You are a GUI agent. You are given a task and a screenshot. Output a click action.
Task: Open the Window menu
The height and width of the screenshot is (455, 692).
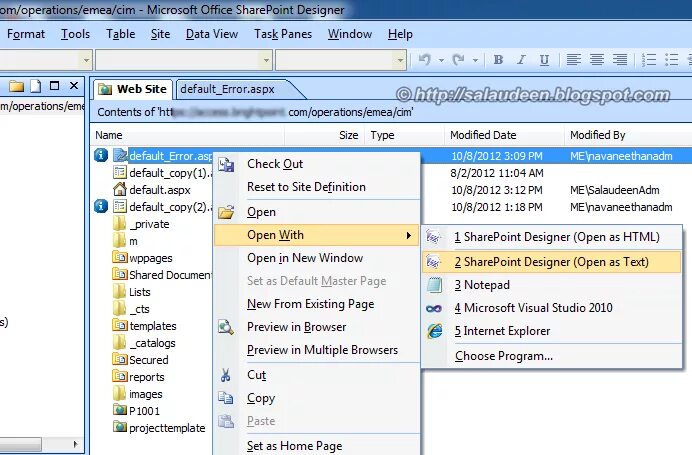[350, 34]
